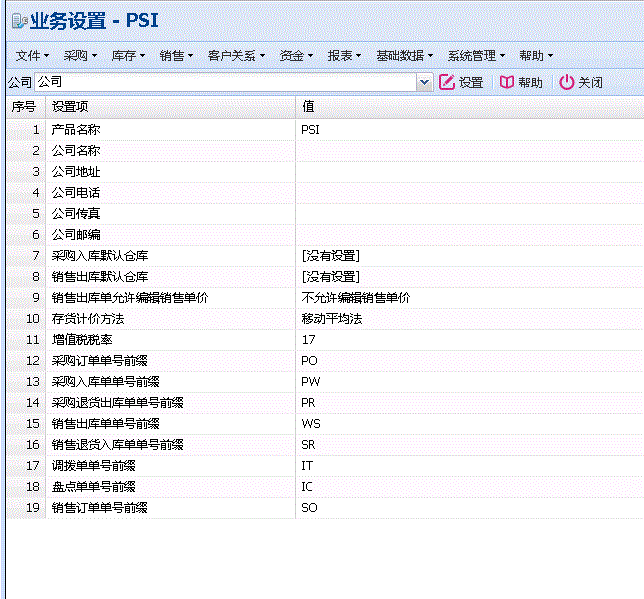Expand the 帮助 menu in menu bar
Screen dimensions: 644x599
[536, 55]
